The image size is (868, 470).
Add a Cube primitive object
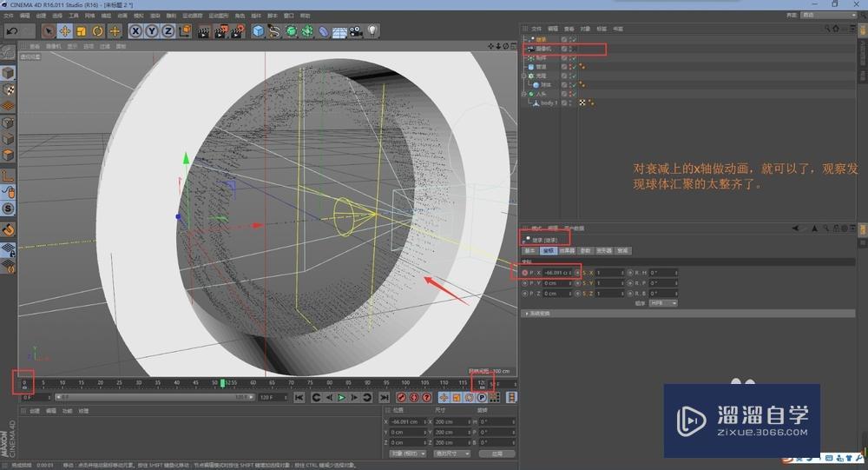(258, 31)
